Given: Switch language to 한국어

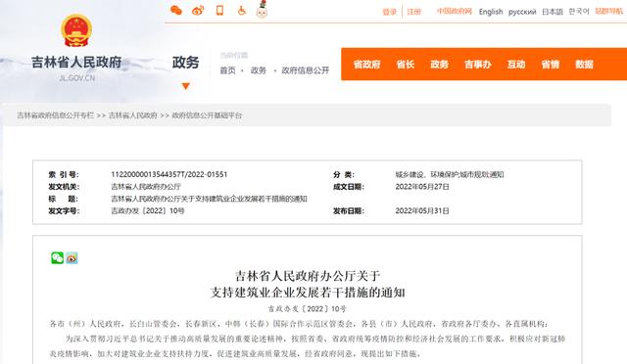Looking at the screenshot, I should click(x=579, y=11).
